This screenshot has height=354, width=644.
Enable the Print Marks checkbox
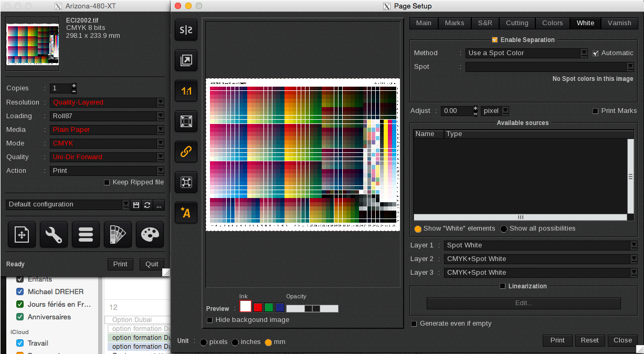596,111
